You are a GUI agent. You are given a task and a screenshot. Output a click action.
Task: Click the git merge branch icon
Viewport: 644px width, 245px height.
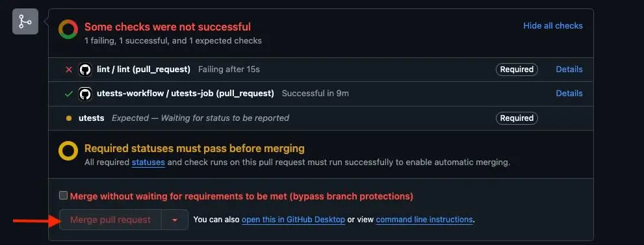pos(25,21)
